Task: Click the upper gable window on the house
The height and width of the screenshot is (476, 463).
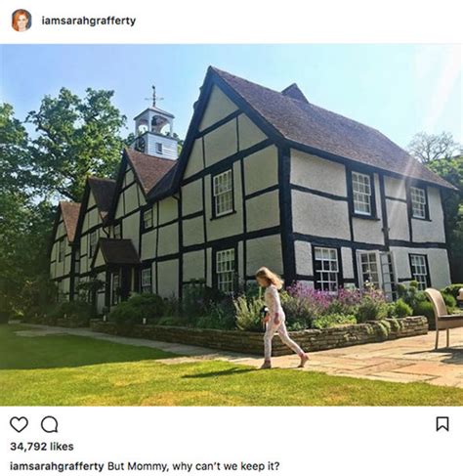Action: click(224, 193)
